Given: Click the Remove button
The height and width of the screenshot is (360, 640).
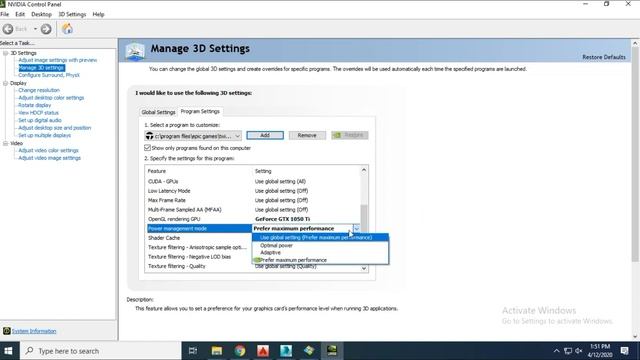Looking at the screenshot, I should tap(307, 136).
